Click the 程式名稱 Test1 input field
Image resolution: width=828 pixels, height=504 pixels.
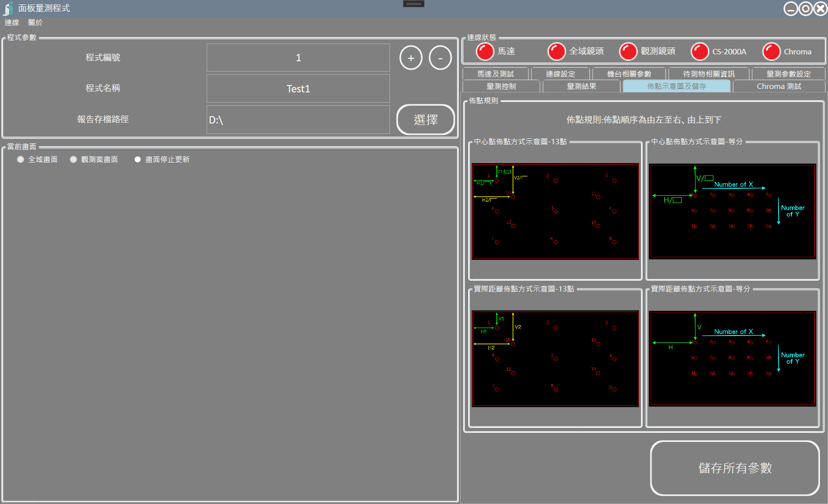coord(298,89)
